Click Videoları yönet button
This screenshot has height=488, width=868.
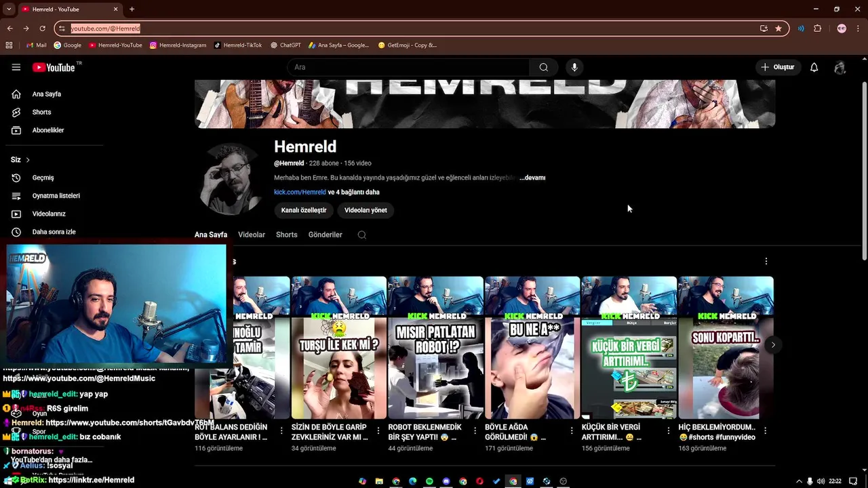pos(366,210)
